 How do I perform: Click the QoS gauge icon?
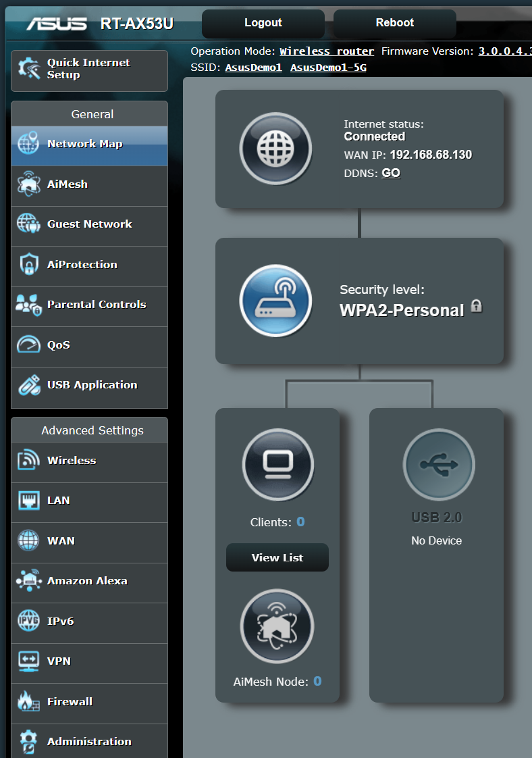click(x=28, y=344)
